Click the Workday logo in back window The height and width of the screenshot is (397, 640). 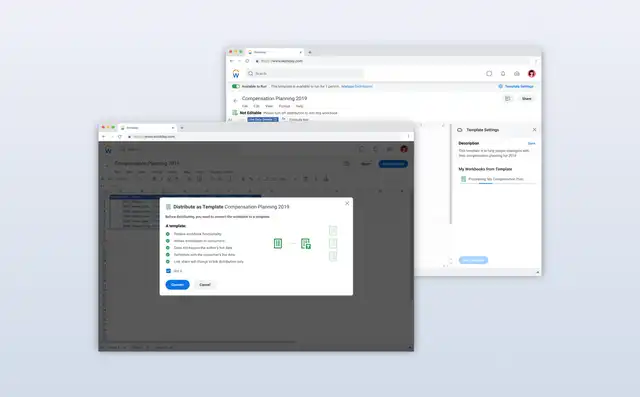(x=236, y=73)
